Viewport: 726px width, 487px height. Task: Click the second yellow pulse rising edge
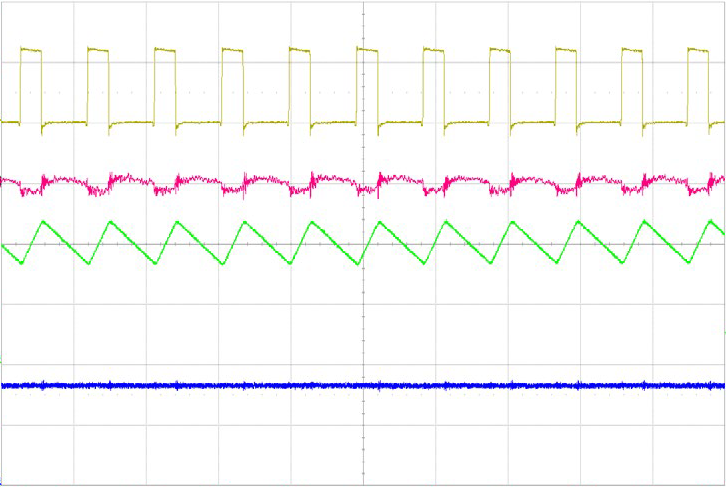(x=88, y=85)
